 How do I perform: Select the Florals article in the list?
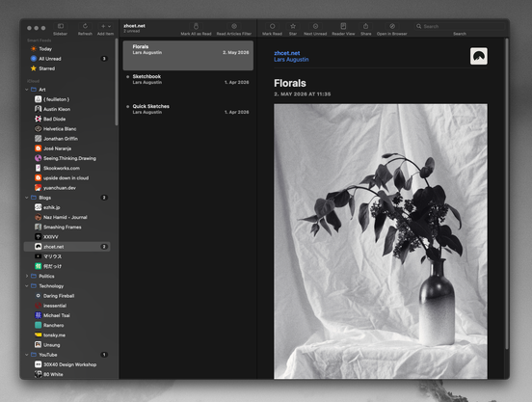point(188,56)
